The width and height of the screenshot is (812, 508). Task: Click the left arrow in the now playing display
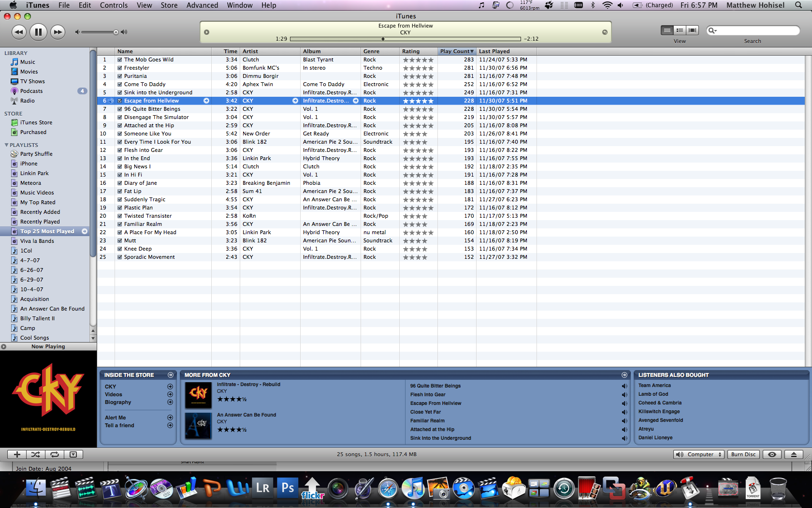click(207, 32)
